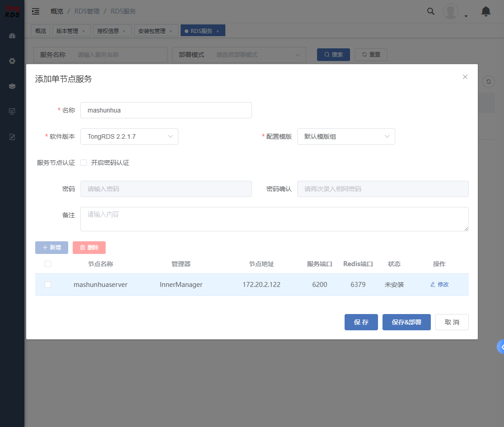This screenshot has width=504, height=427.
Task: Click the InnerManager cell
Action: pyautogui.click(x=181, y=285)
